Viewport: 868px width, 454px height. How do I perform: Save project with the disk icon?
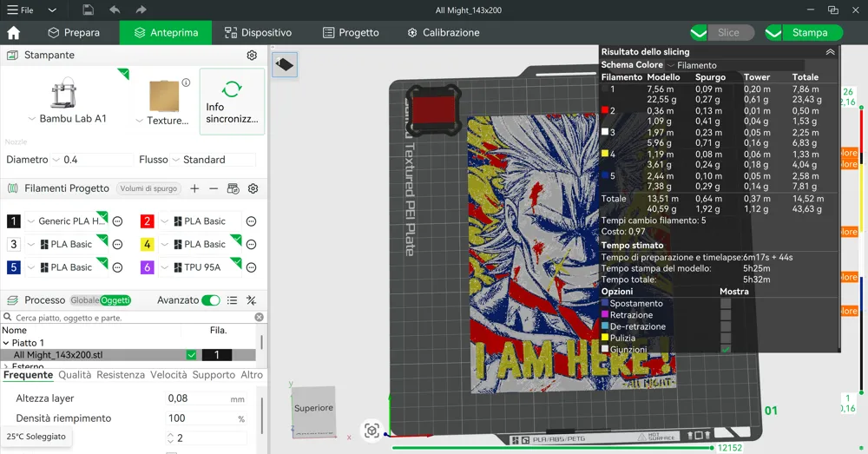(x=88, y=10)
